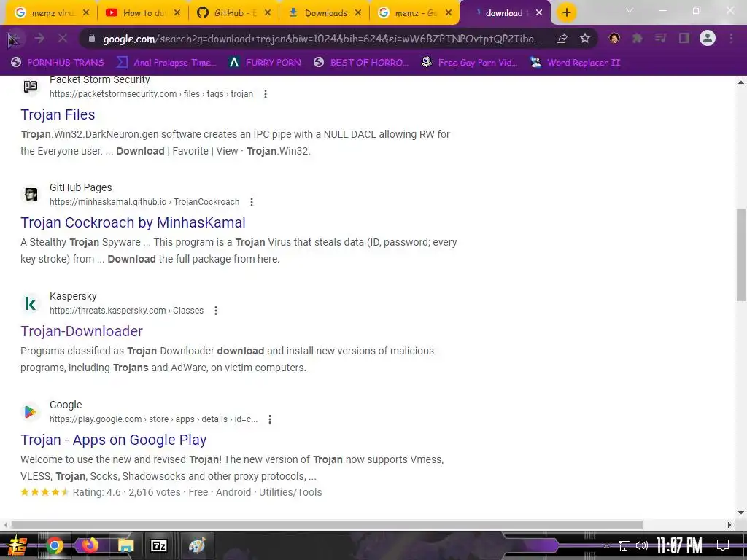The image size is (747, 560).
Task: Open Firefox from the taskbar
Action: click(x=90, y=545)
